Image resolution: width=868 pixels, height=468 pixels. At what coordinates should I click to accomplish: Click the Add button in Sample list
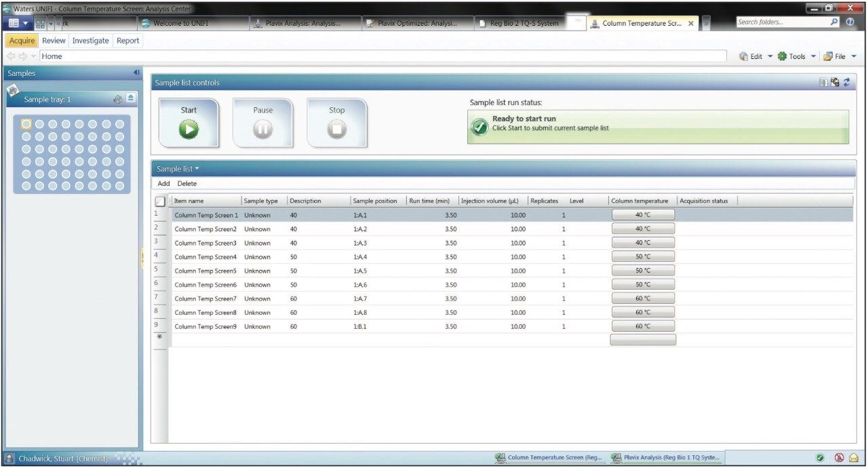tap(163, 183)
